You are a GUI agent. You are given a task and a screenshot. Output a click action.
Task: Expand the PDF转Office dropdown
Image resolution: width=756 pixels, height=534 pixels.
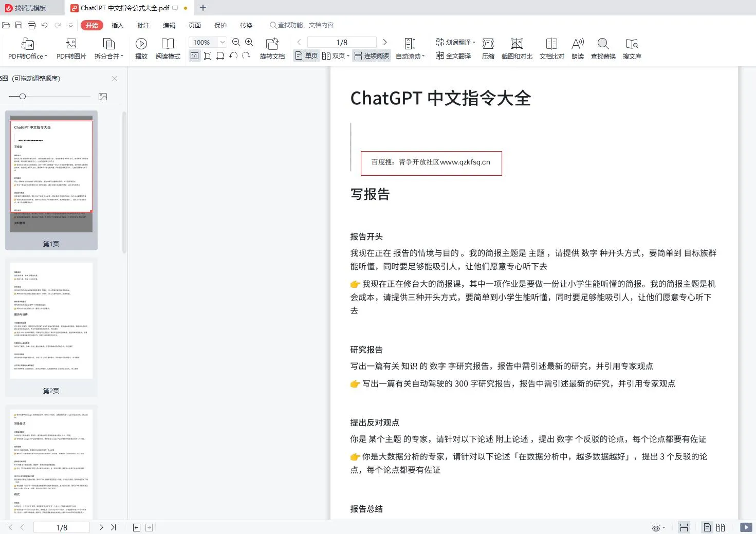pyautogui.click(x=46, y=56)
